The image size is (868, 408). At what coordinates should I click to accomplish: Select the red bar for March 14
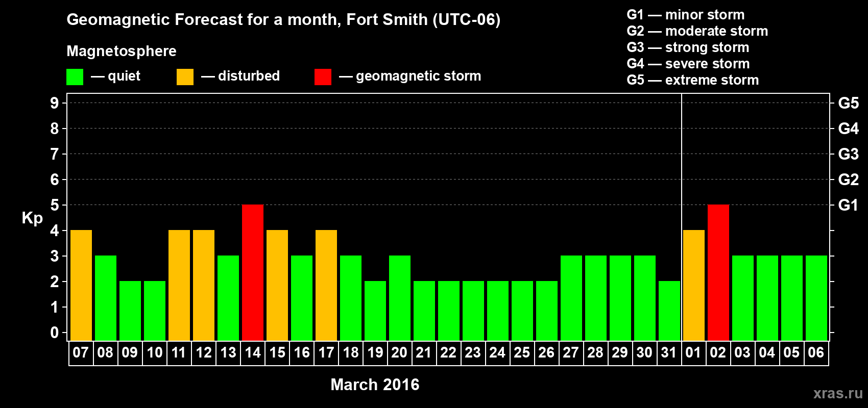(253, 272)
